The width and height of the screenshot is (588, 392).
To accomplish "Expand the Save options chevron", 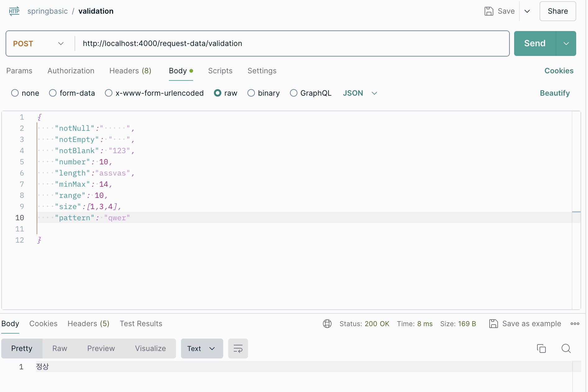I will point(527,11).
